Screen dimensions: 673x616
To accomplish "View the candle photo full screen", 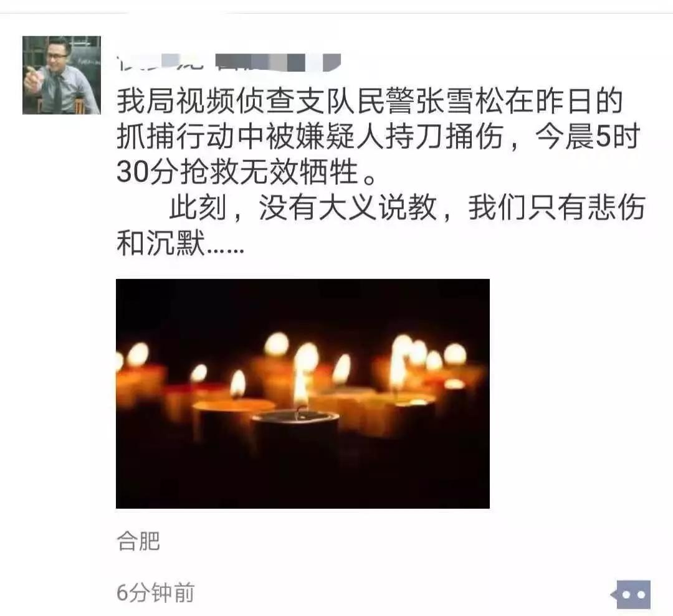I will [x=303, y=394].
